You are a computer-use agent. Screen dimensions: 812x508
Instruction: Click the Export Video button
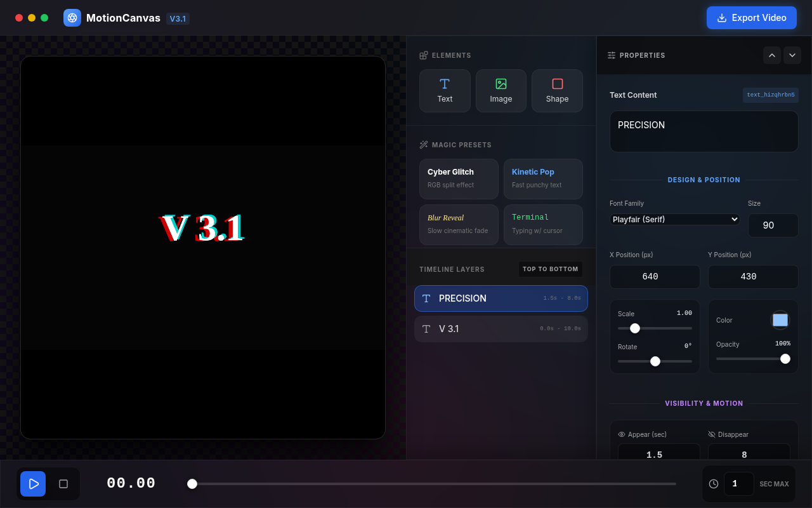point(751,18)
